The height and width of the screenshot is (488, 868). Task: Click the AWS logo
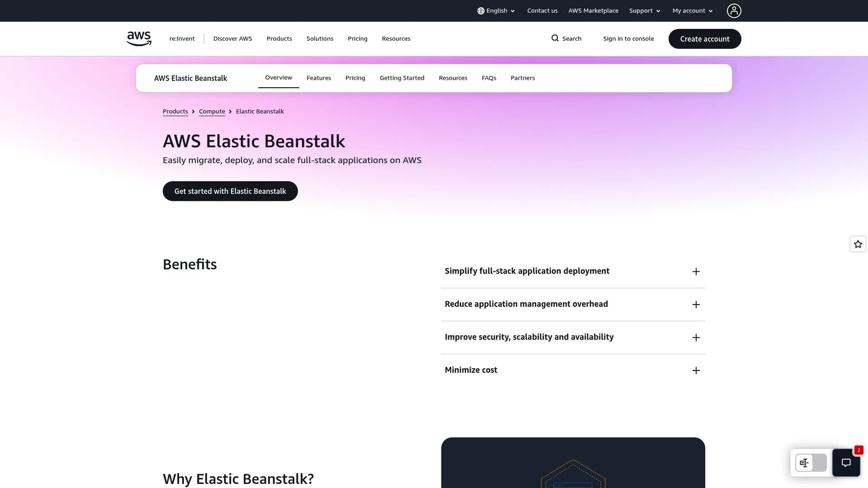coord(139,38)
